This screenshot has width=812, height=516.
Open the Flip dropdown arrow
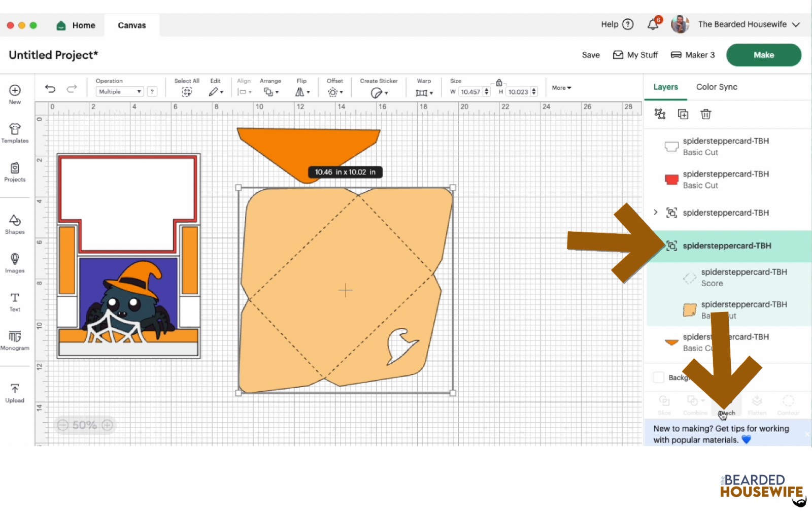pyautogui.click(x=308, y=92)
